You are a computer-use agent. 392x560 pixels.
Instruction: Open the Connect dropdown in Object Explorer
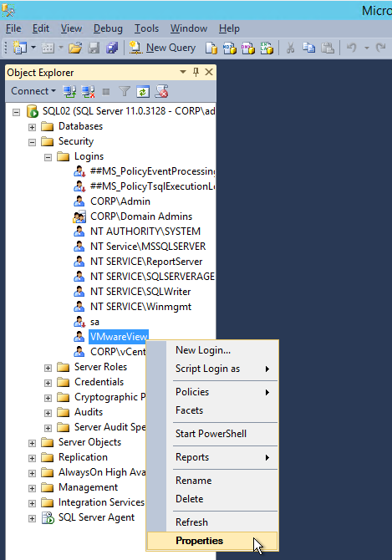click(33, 91)
